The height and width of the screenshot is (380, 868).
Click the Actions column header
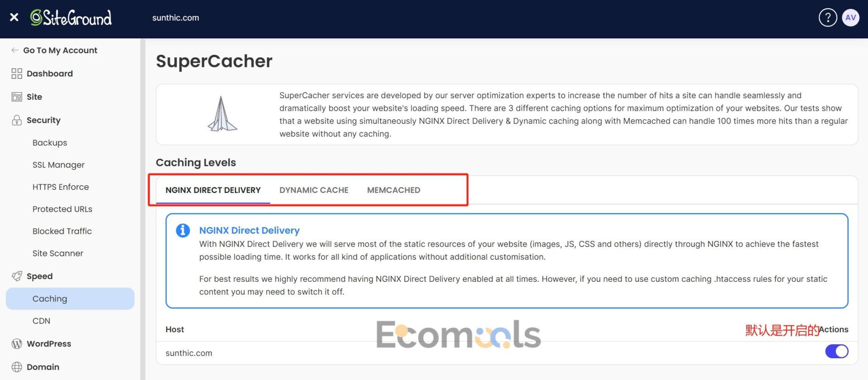pyautogui.click(x=834, y=329)
